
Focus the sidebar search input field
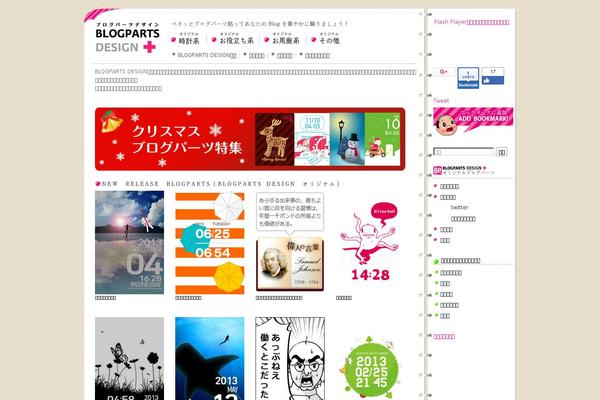[464, 152]
